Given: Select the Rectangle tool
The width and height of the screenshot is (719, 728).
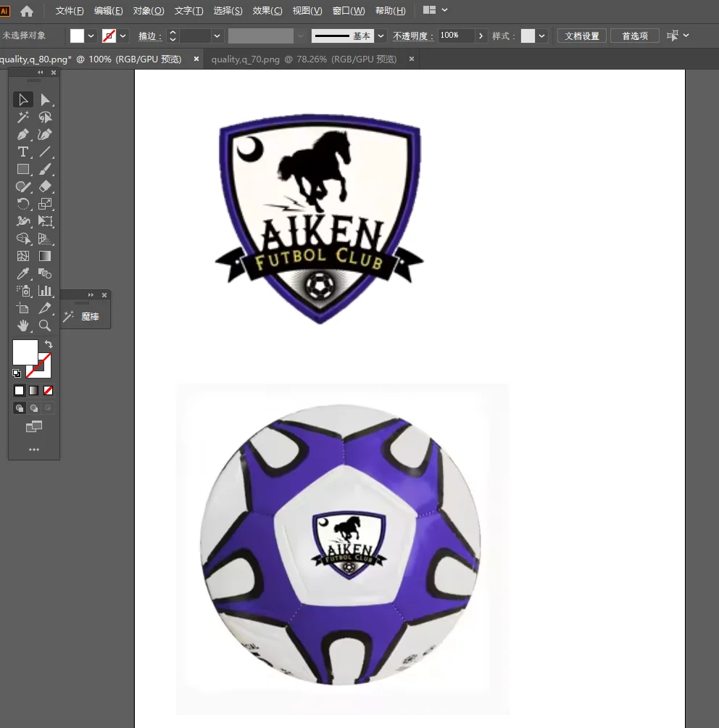Looking at the screenshot, I should pos(22,169).
